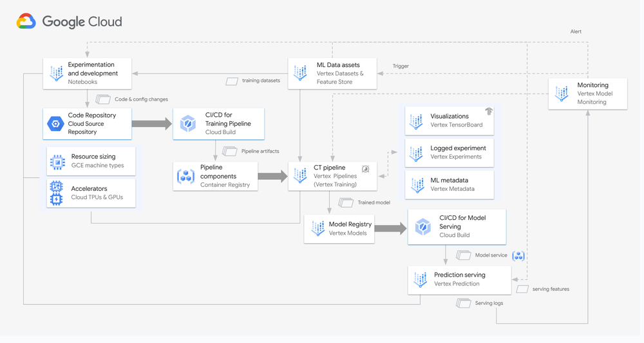The image size is (644, 343).
Task: Click the Alert label
Action: 575,31
